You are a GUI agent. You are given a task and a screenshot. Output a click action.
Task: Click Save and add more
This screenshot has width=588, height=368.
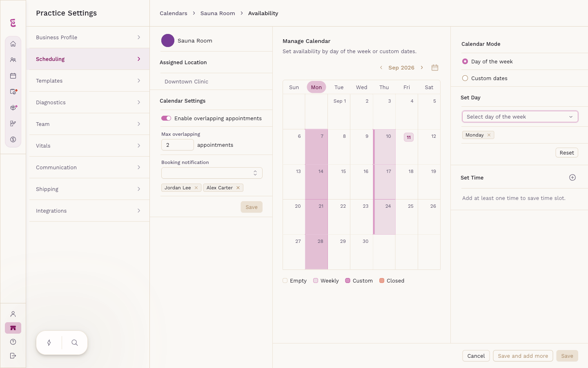[x=523, y=356]
